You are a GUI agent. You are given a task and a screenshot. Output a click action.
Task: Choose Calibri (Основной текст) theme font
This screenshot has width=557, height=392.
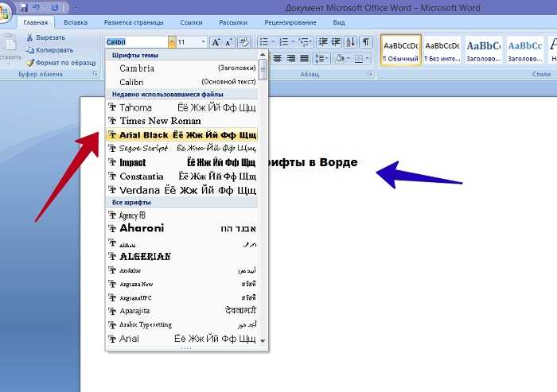(x=182, y=82)
